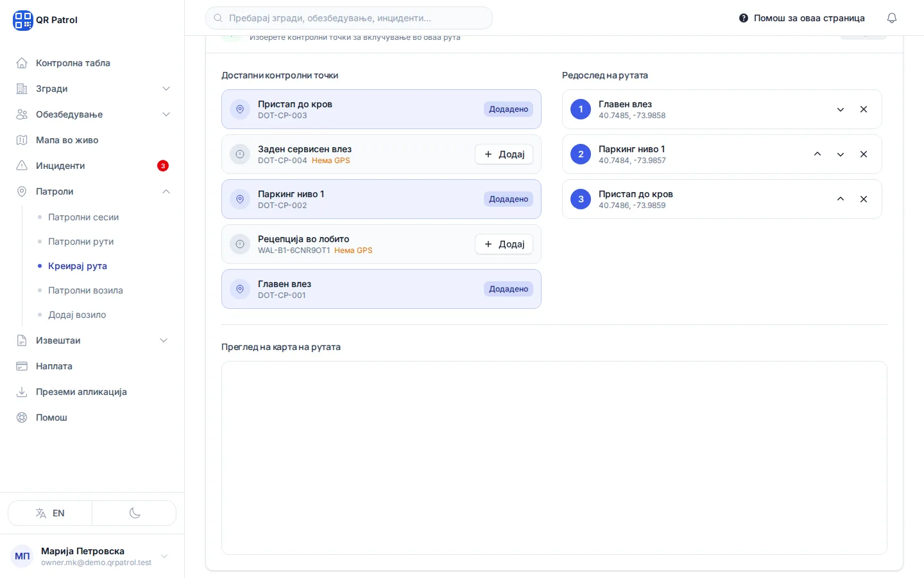Open Патролни рути submenu item

click(x=81, y=241)
